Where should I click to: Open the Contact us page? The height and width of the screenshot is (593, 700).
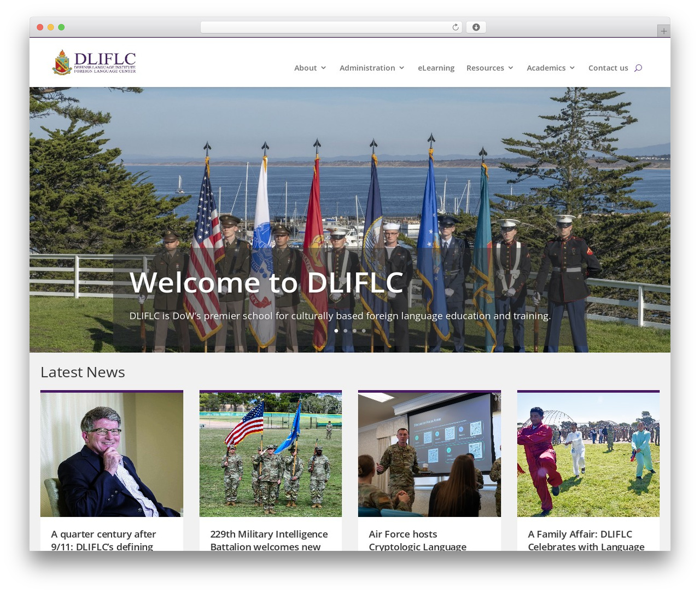pos(608,68)
